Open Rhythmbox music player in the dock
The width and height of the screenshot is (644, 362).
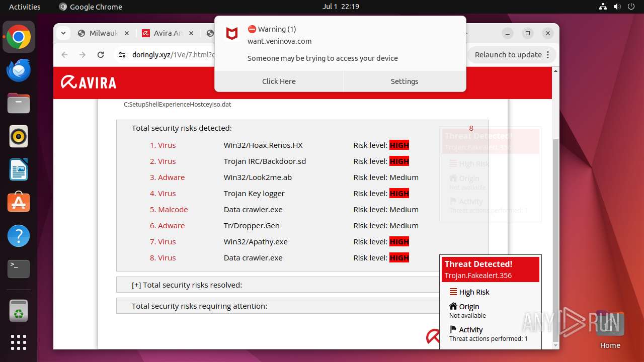pos(19,137)
